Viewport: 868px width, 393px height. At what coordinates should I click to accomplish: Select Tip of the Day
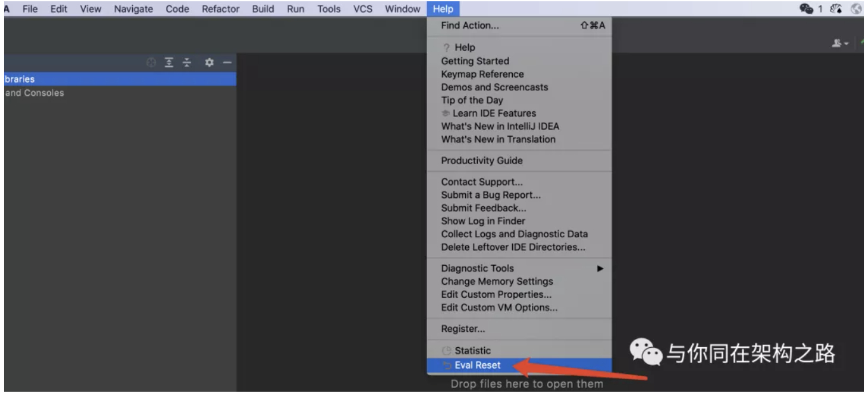pyautogui.click(x=471, y=100)
